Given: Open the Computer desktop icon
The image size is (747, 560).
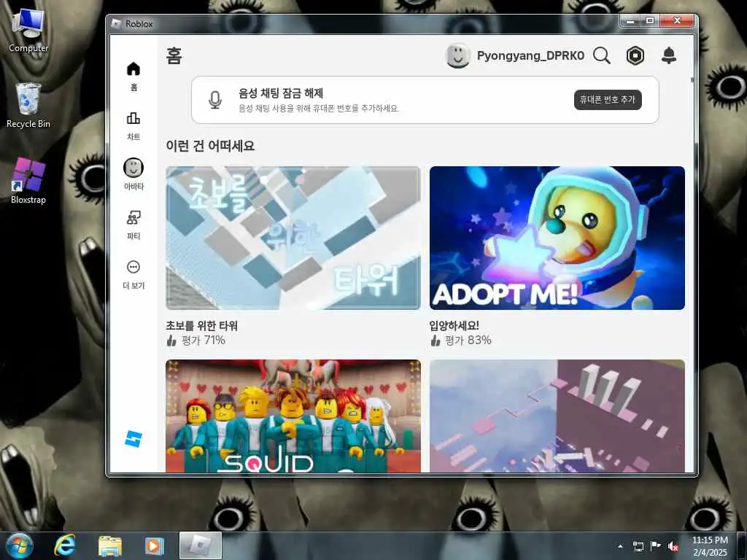Looking at the screenshot, I should [28, 31].
